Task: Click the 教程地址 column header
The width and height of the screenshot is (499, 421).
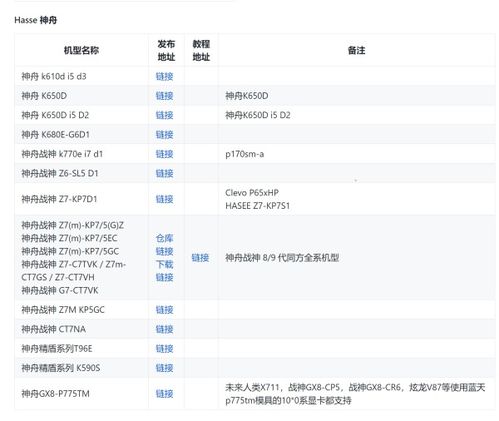Action: 201,50
